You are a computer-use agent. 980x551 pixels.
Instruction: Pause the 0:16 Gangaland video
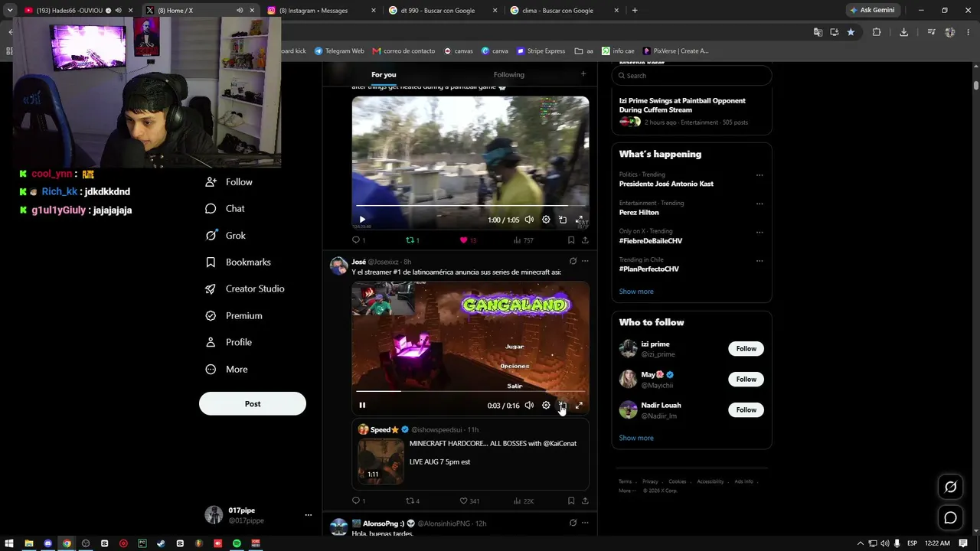[x=362, y=406]
